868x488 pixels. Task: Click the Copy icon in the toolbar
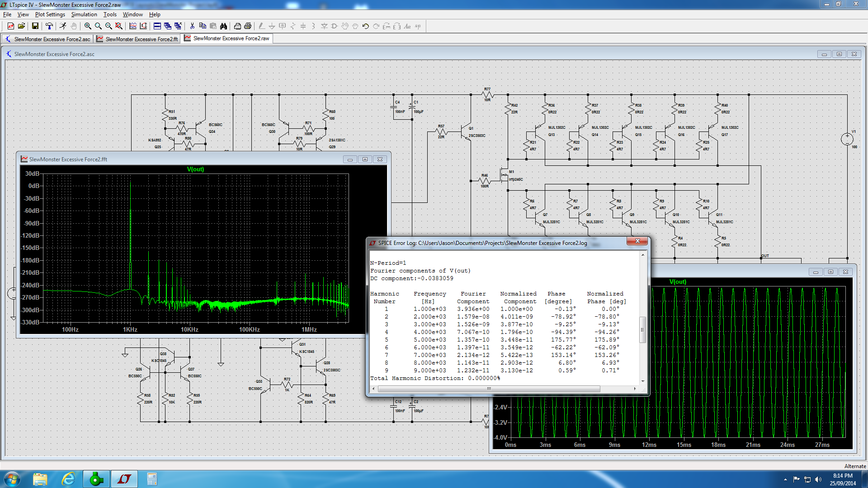tap(203, 26)
